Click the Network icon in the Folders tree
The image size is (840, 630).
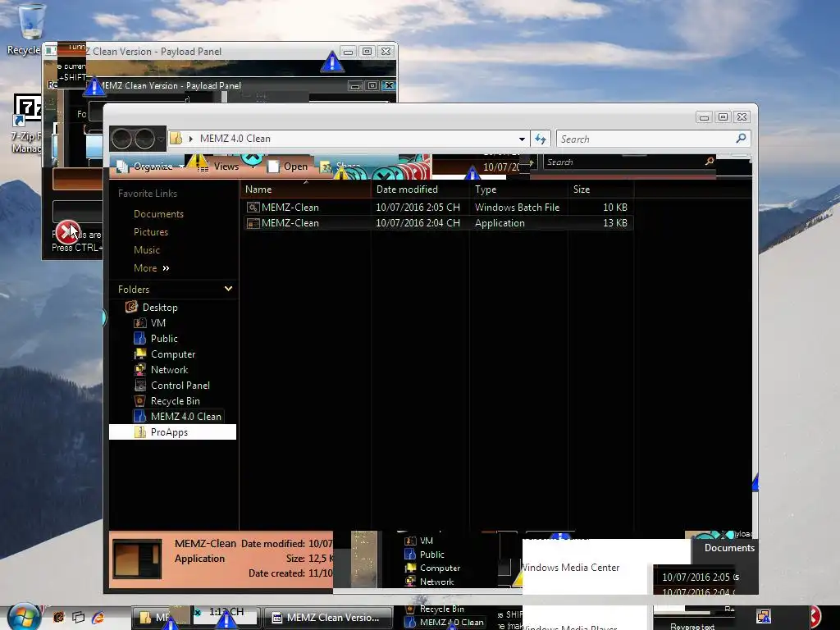139,370
